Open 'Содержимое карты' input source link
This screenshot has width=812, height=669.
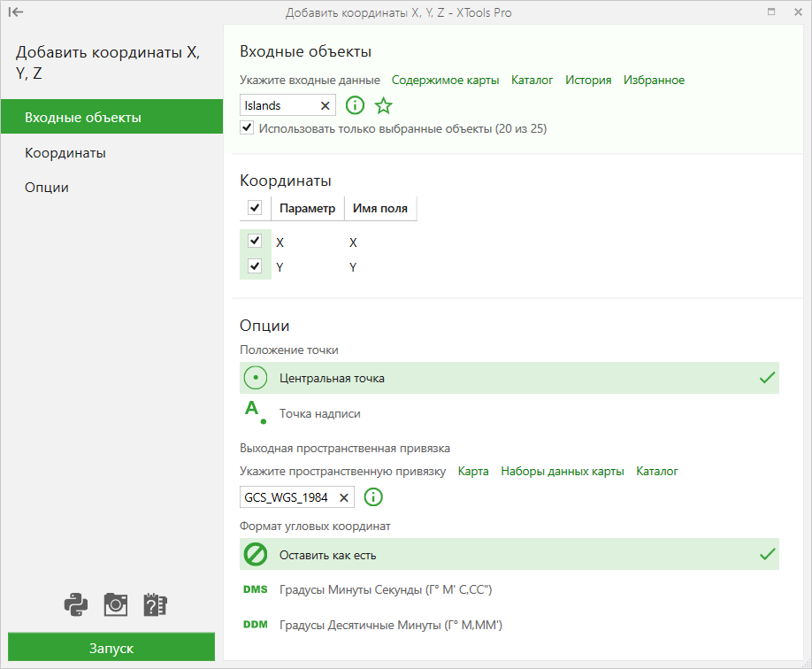[445, 81]
